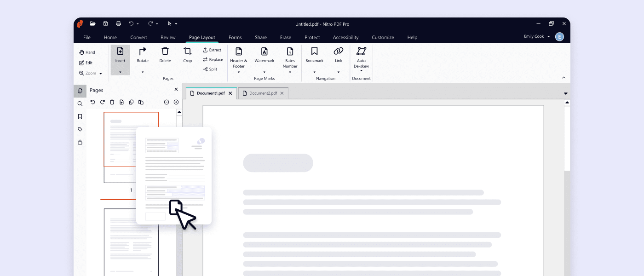Click the Delete pages icon

click(x=165, y=54)
